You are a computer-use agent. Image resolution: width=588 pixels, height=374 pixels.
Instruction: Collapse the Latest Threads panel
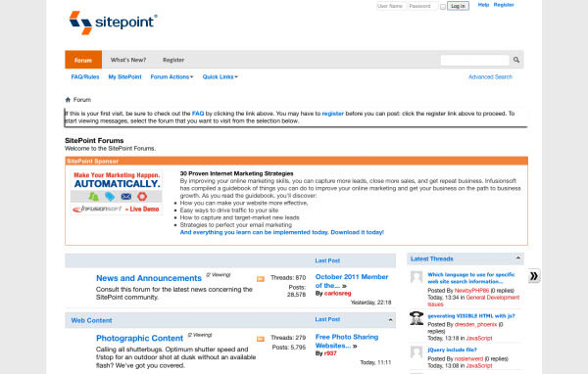[x=517, y=258]
